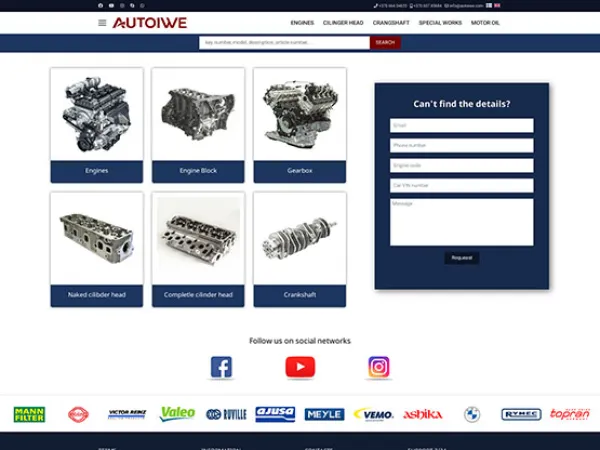Screen dimensions: 600x450
Task: Open the Engine Block category image
Action: (x=198, y=114)
